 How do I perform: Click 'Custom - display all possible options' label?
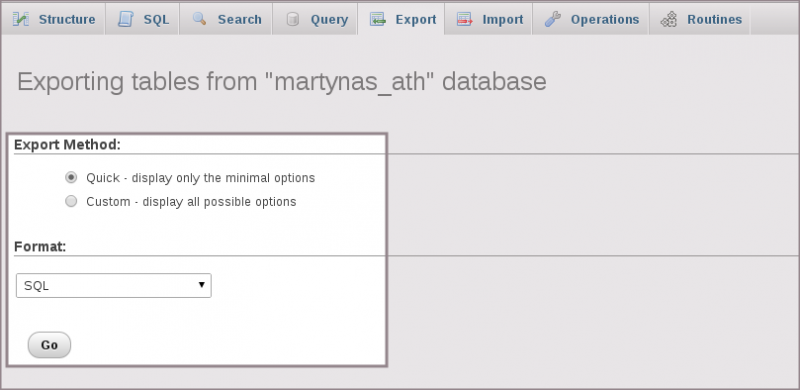pyautogui.click(x=191, y=202)
